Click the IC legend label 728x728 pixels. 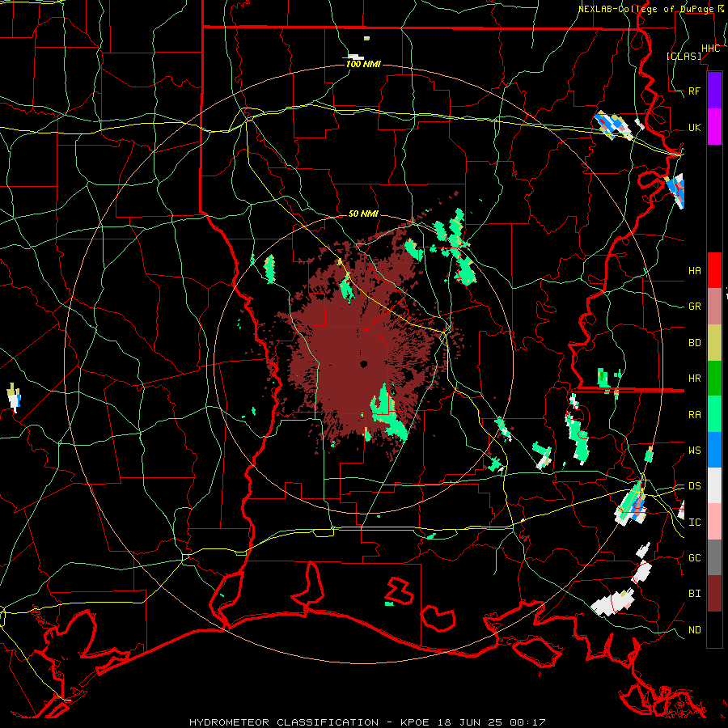point(695,523)
